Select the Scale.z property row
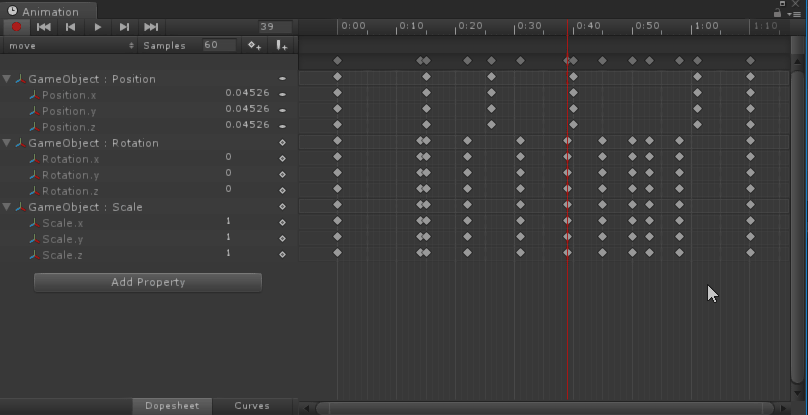 [149, 255]
